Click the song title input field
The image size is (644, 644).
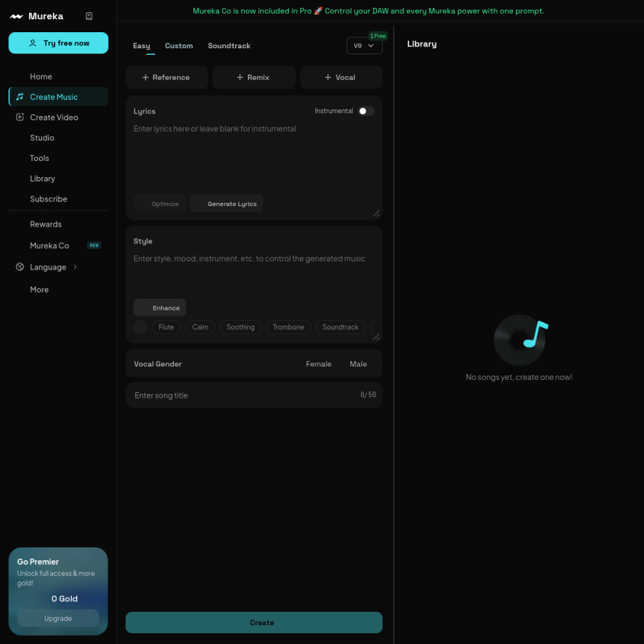click(254, 395)
